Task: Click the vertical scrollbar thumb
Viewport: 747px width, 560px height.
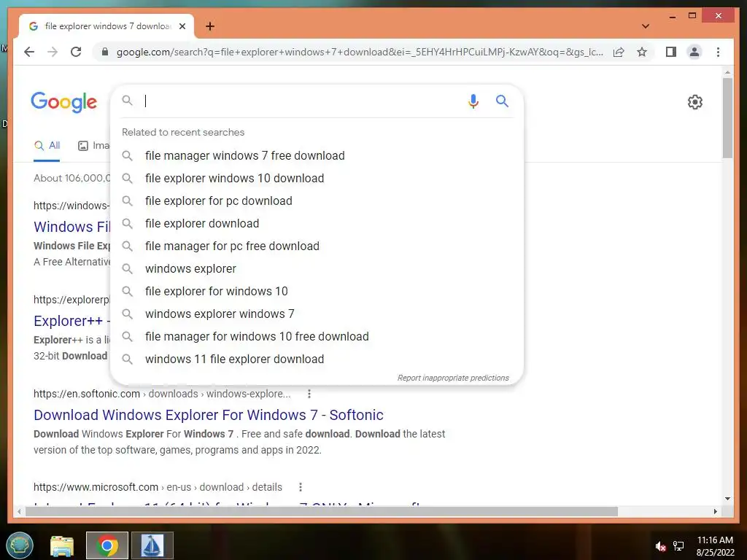Action: point(727,117)
